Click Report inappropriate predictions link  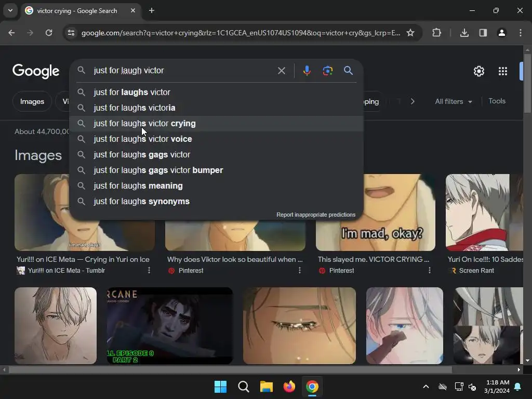click(x=316, y=215)
